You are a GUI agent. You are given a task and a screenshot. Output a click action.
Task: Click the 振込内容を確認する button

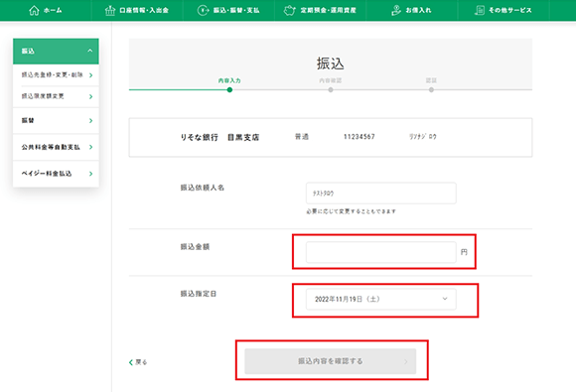[331, 361]
